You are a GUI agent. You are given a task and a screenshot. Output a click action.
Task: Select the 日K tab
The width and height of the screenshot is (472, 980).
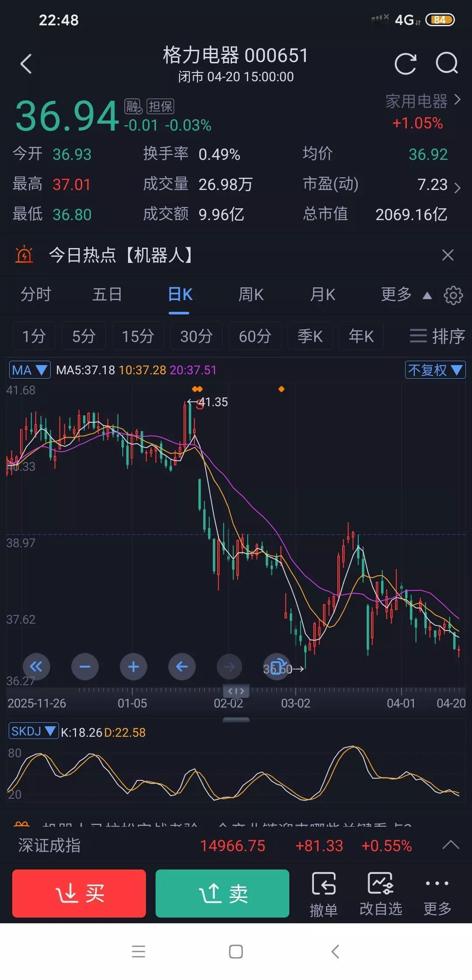[180, 295]
